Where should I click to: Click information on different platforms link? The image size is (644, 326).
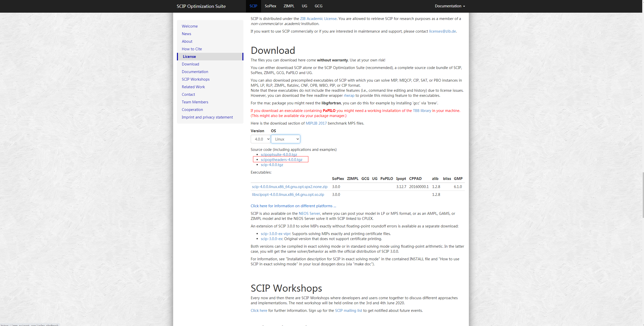pyautogui.click(x=293, y=206)
